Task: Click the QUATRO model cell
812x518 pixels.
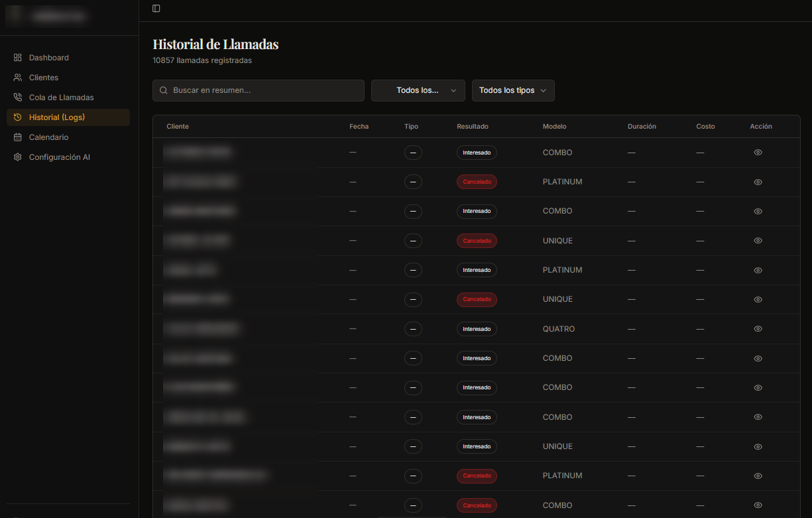Action: point(559,329)
